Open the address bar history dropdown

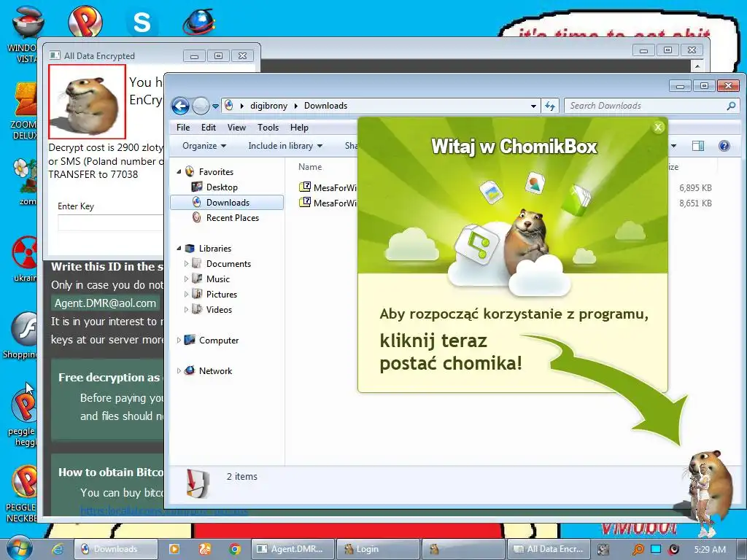(533, 106)
